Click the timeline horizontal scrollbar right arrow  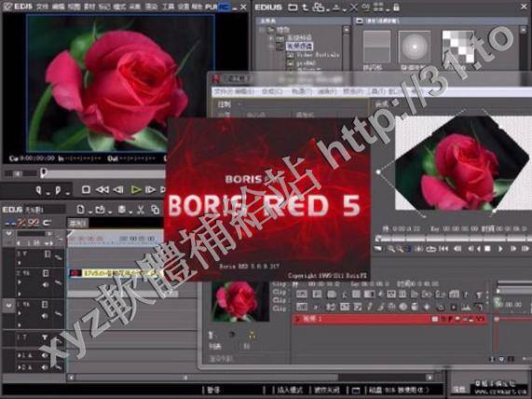(430, 377)
